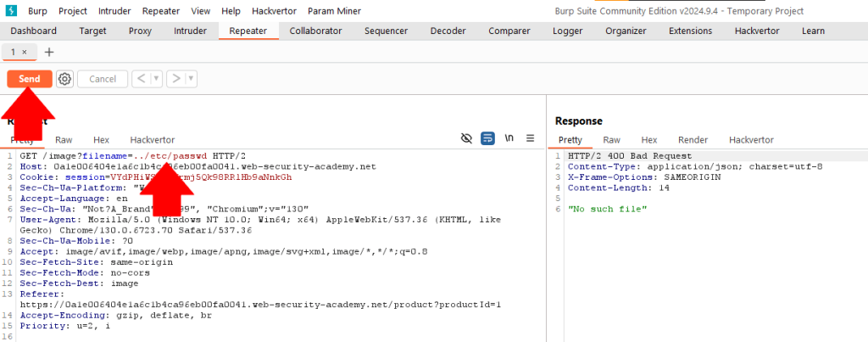
Task: Select the Hex view in Request panel
Action: [101, 140]
